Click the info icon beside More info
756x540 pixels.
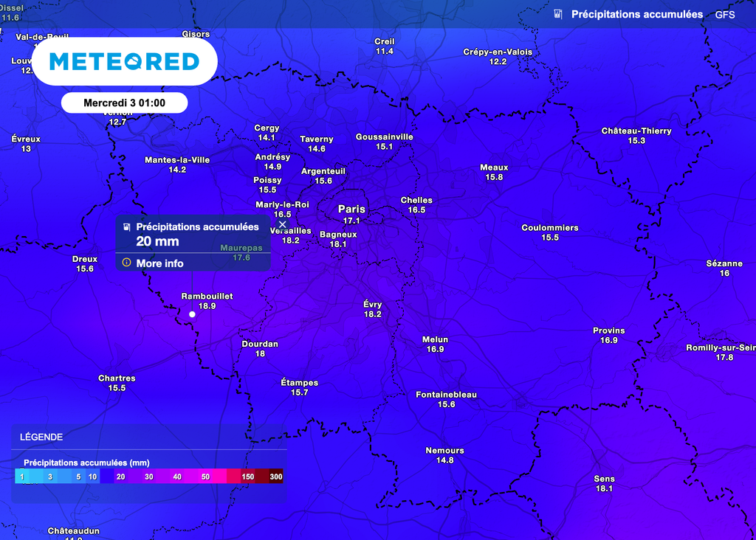click(x=126, y=263)
